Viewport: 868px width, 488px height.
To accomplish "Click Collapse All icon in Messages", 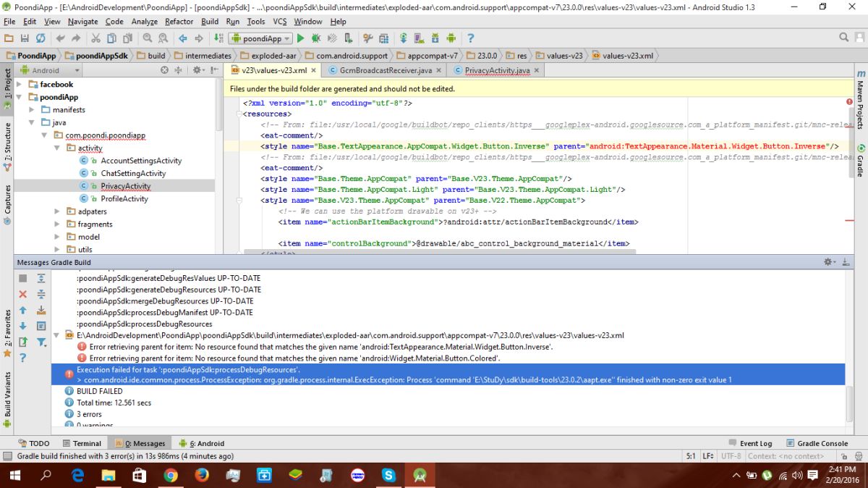I will (41, 294).
